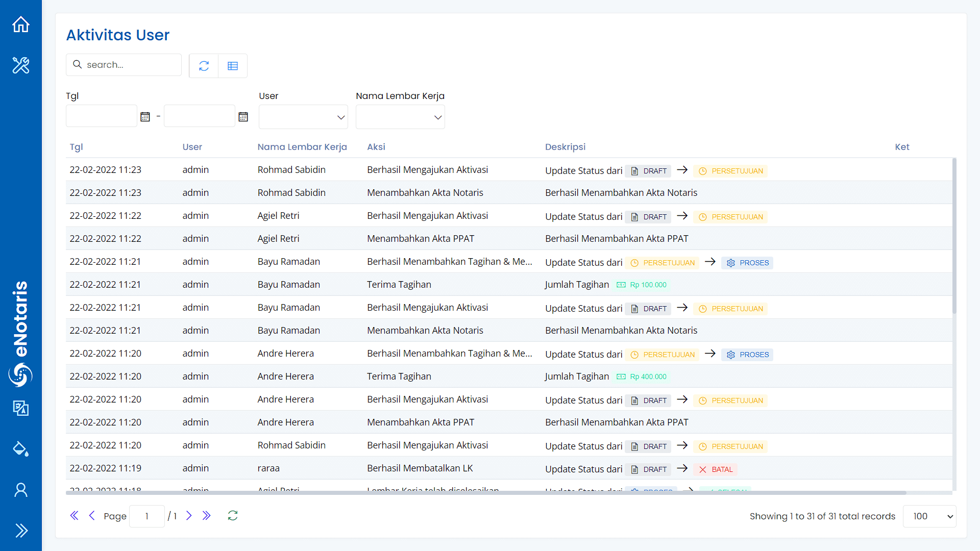
Task: Open the page size 100 dropdown
Action: [x=929, y=516]
